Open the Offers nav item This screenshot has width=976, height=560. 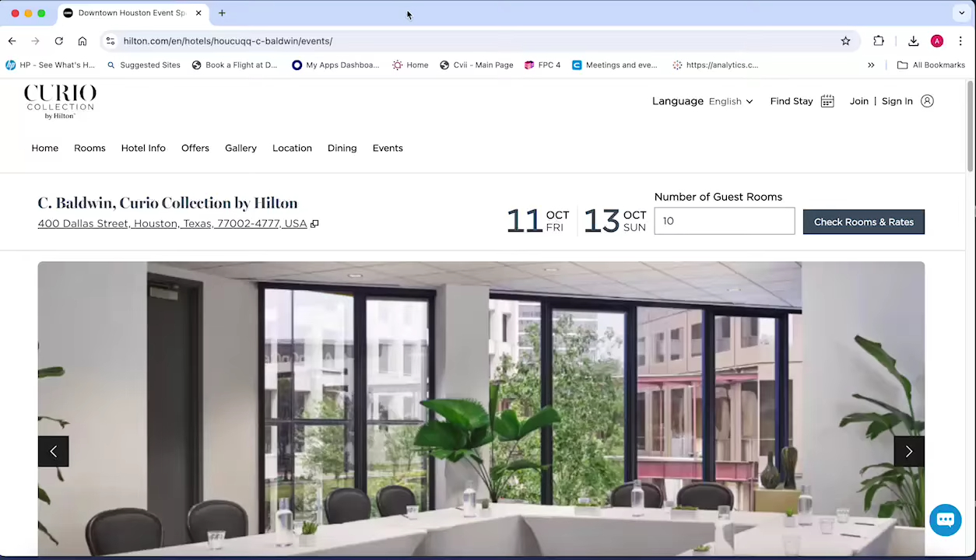[195, 148]
